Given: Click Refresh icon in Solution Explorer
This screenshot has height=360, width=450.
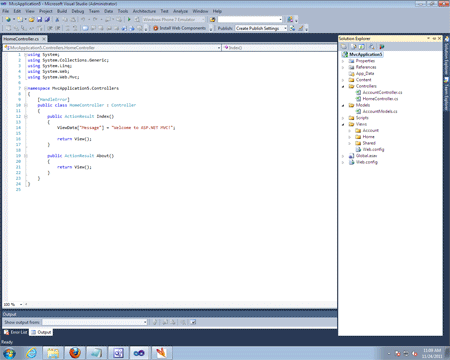Looking at the screenshot, I should pyautogui.click(x=362, y=47).
